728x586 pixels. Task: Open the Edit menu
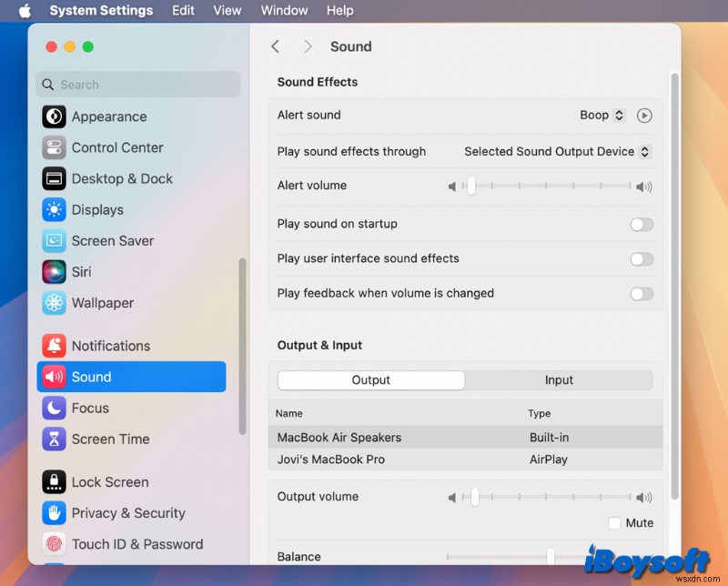[183, 10]
